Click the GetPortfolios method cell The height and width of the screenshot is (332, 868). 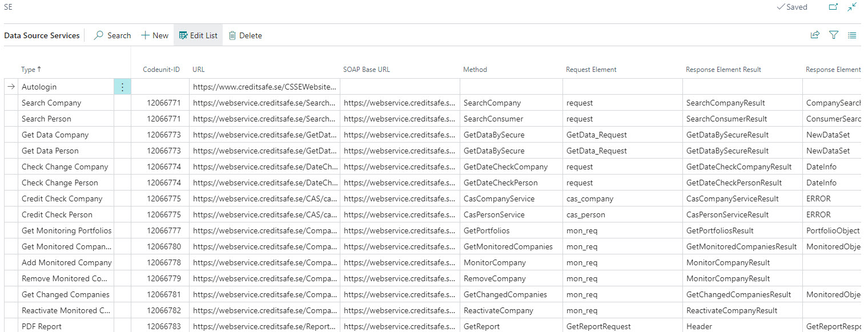(x=511, y=231)
